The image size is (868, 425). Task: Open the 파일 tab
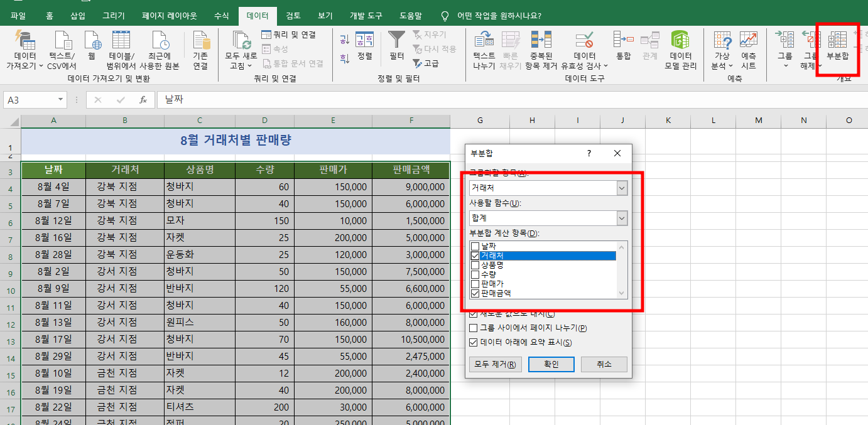19,16
